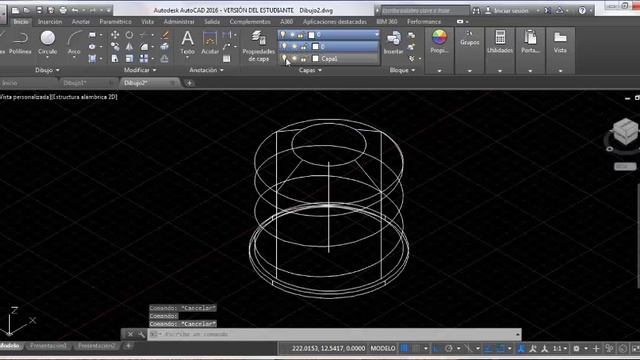
Task: Click the Table annotation tool icon
Action: click(x=227, y=59)
